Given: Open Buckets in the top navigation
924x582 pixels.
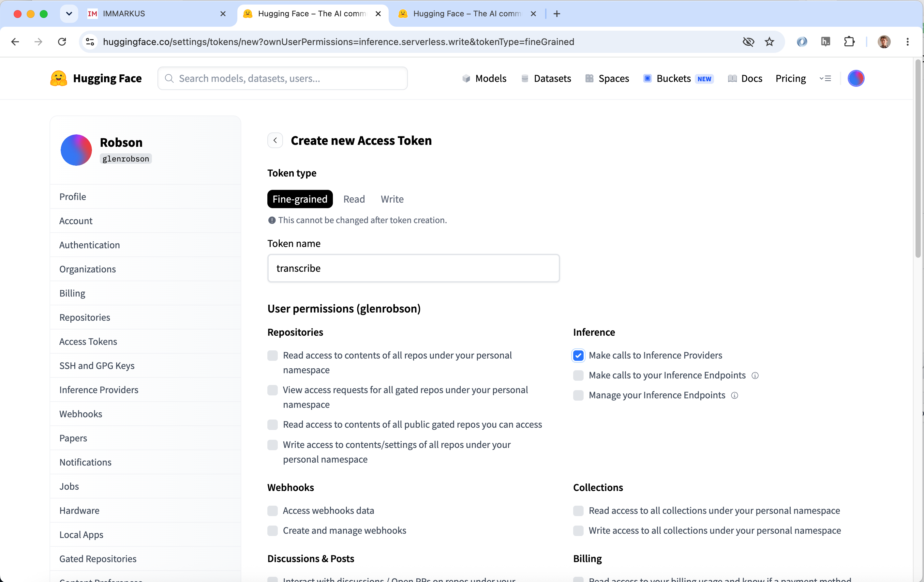Looking at the screenshot, I should click(678, 78).
